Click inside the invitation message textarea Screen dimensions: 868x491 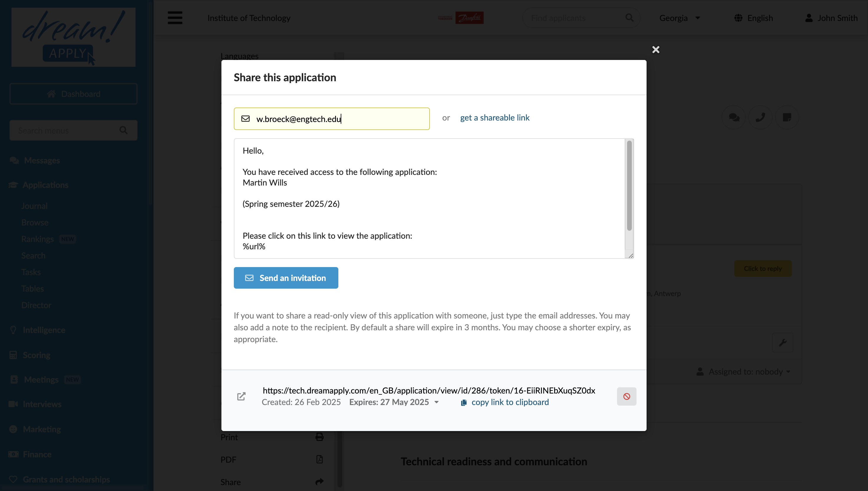pyautogui.click(x=429, y=198)
